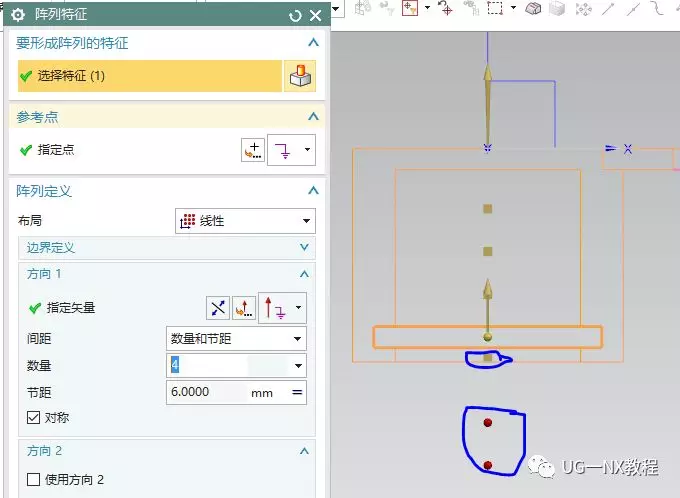Screen dimensions: 680x498
Task: Click the 选择特征 (1) selection row
Action: tap(148, 76)
